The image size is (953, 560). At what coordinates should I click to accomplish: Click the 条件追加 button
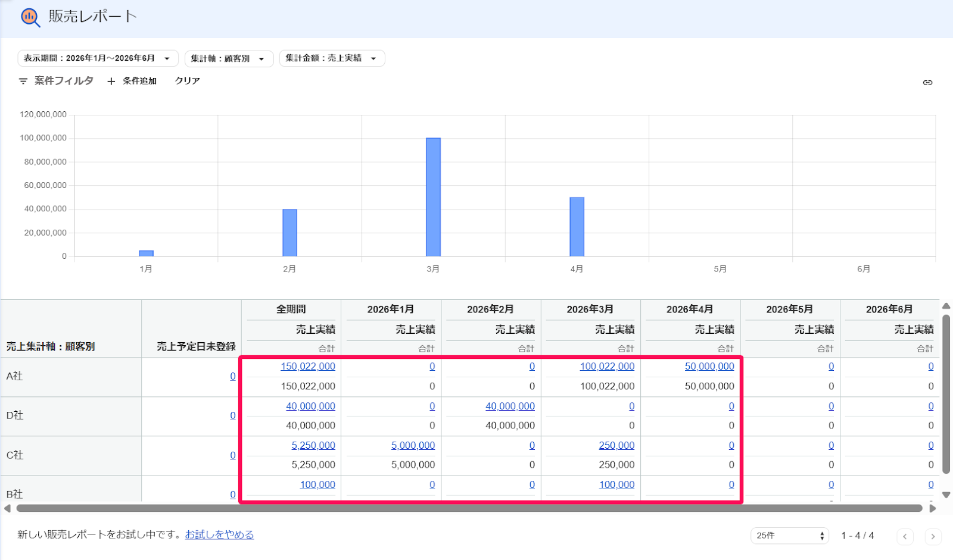(x=132, y=81)
